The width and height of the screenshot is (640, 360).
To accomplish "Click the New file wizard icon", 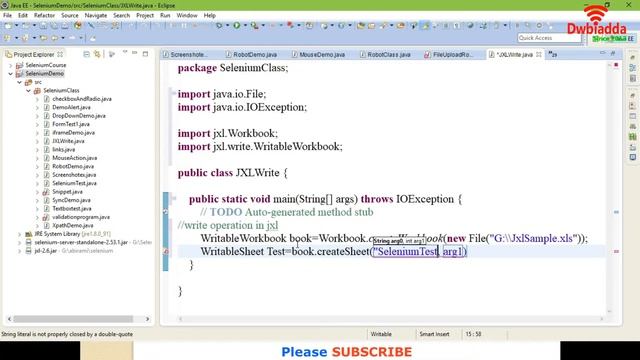I will (7, 26).
